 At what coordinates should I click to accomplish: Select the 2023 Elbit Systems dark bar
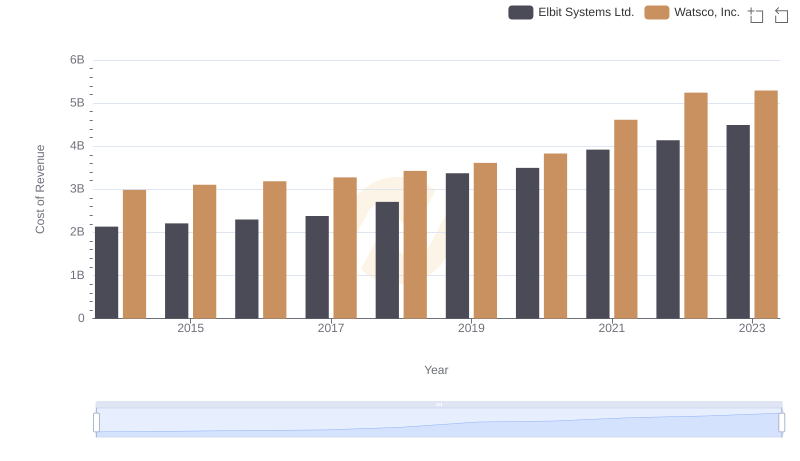(x=738, y=222)
